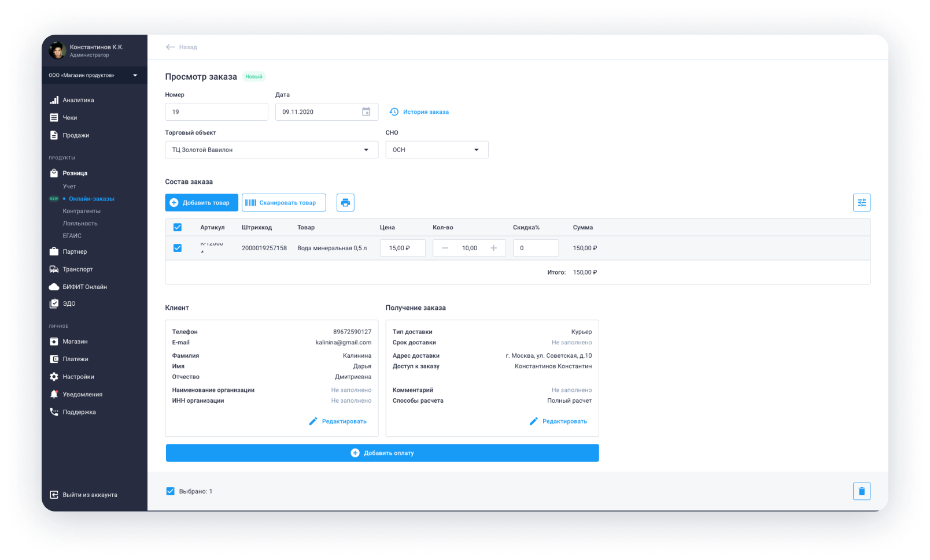Image resolution: width=930 pixels, height=560 pixels.
Task: Click the Добавить оплату button
Action: [x=382, y=453]
